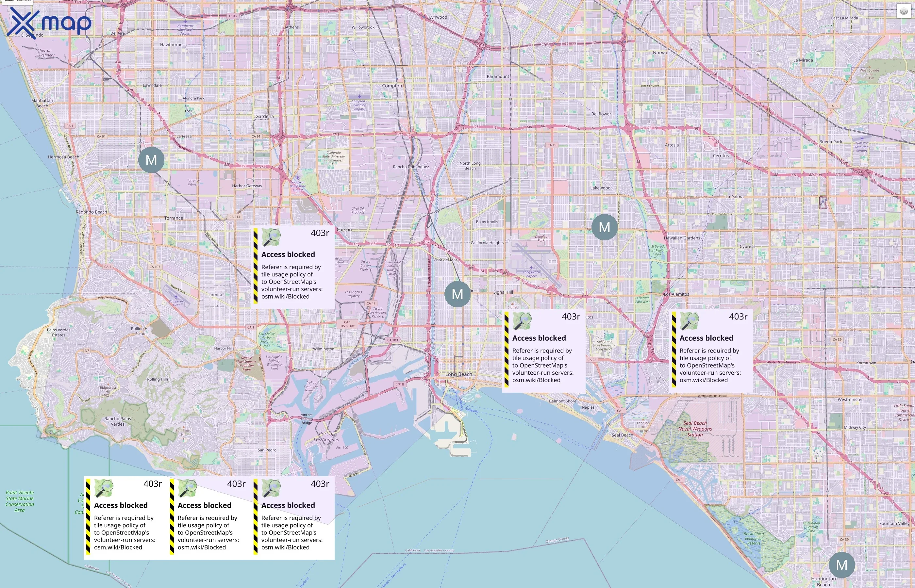Click the 403r label on the Carson error tile
This screenshot has height=588, width=915.
coord(320,233)
